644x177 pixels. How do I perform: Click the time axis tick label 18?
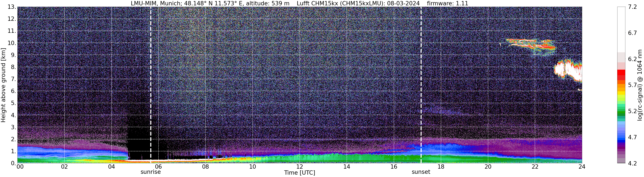pos(441,167)
